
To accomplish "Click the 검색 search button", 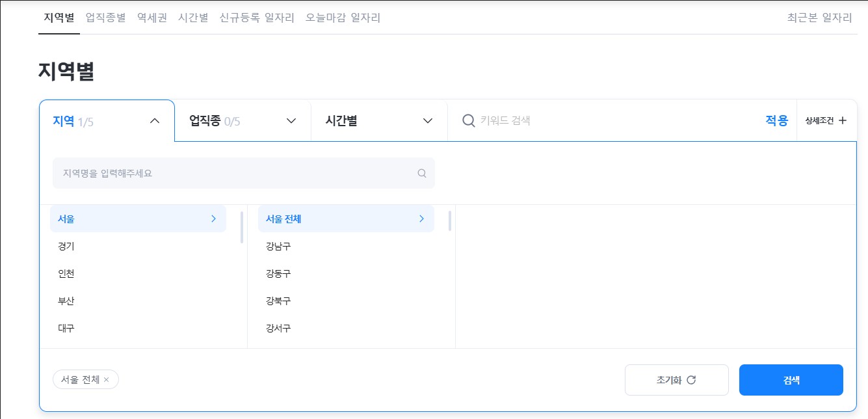I will (791, 379).
